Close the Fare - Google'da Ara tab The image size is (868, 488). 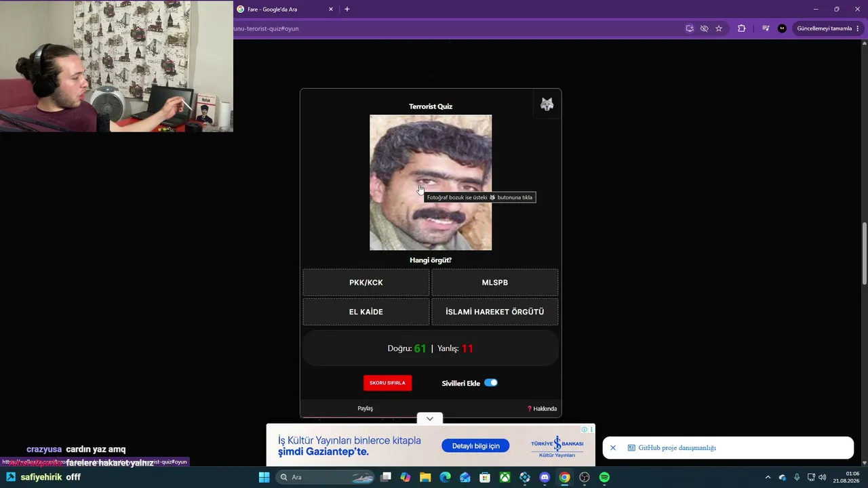331,9
